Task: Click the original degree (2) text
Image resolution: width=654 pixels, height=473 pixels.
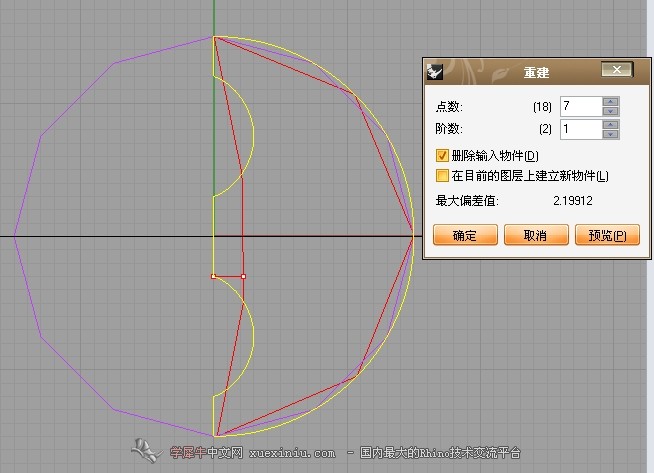Action: [545, 129]
